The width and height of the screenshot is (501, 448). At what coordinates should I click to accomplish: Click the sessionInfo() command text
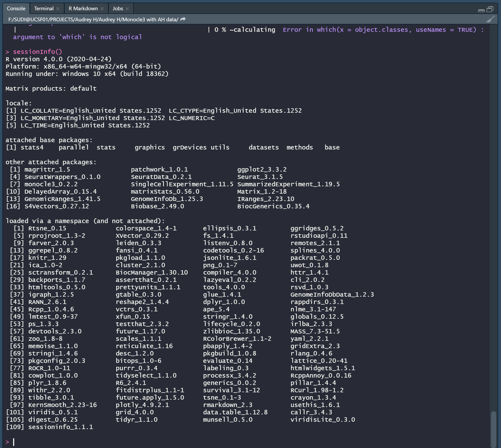[37, 52]
